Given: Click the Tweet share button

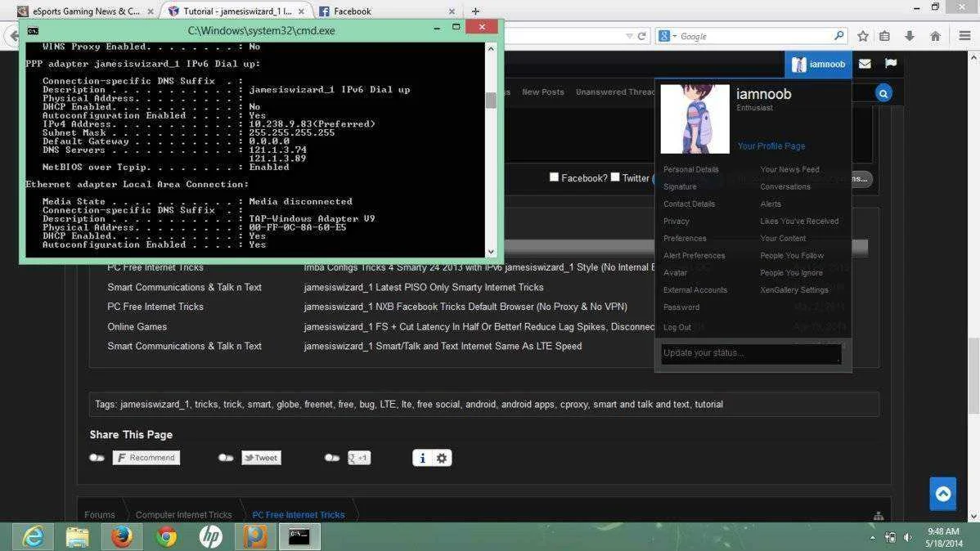Looking at the screenshot, I should [261, 458].
